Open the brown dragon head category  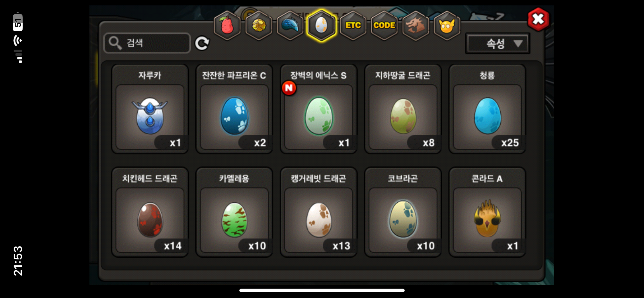click(x=416, y=26)
